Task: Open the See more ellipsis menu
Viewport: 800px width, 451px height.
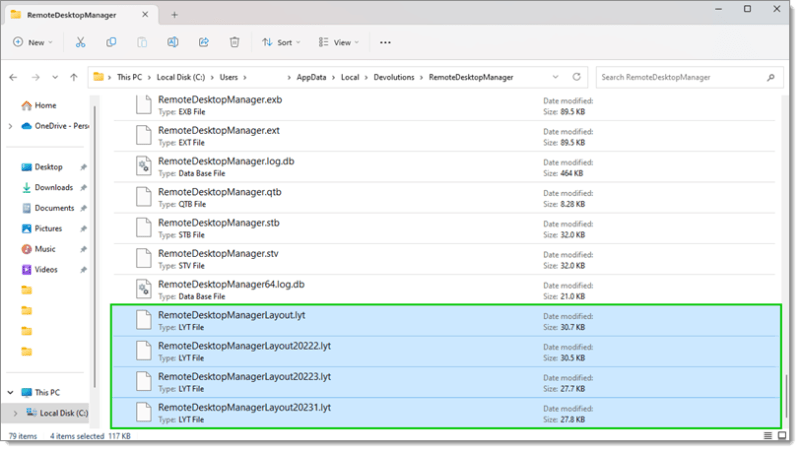Action: tap(385, 42)
